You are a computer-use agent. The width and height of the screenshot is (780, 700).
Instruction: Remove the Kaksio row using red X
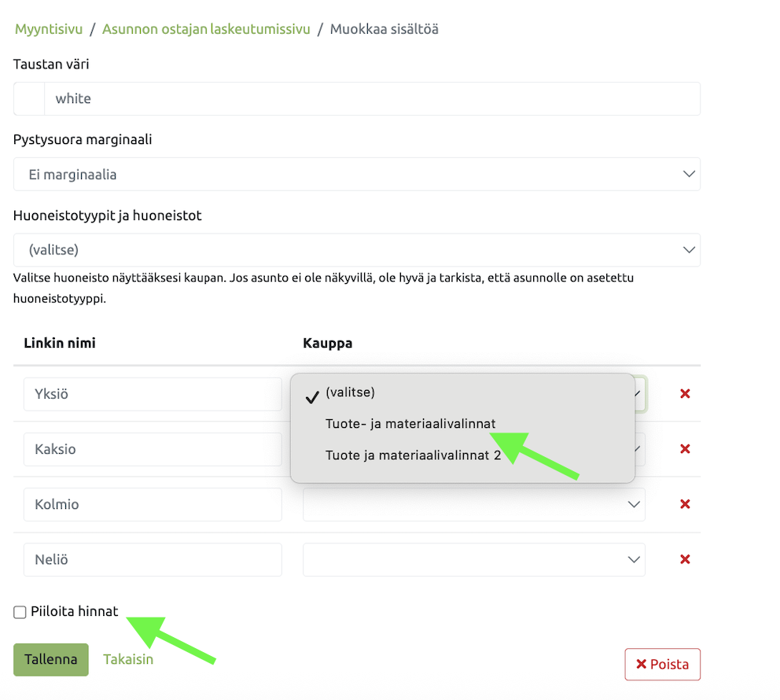(685, 448)
